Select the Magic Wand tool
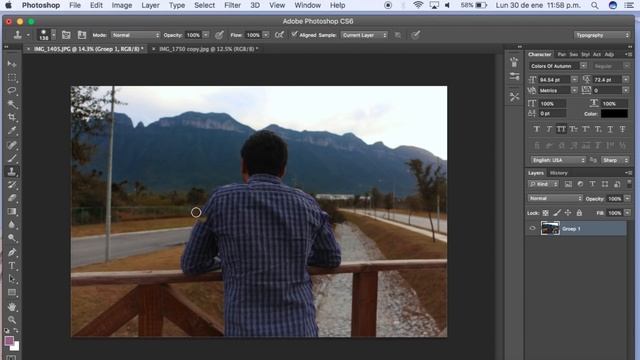Image resolution: width=640 pixels, height=360 pixels. point(12,104)
